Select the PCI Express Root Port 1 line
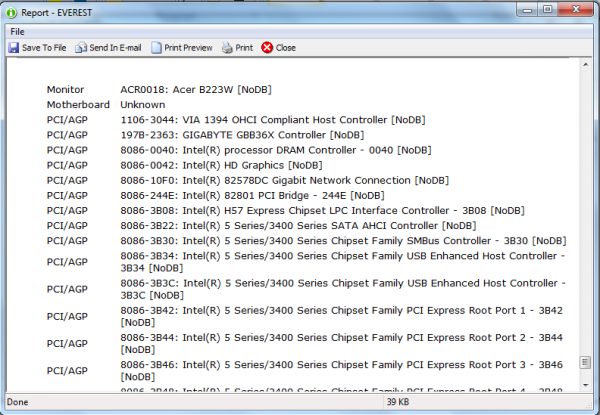 [342, 316]
